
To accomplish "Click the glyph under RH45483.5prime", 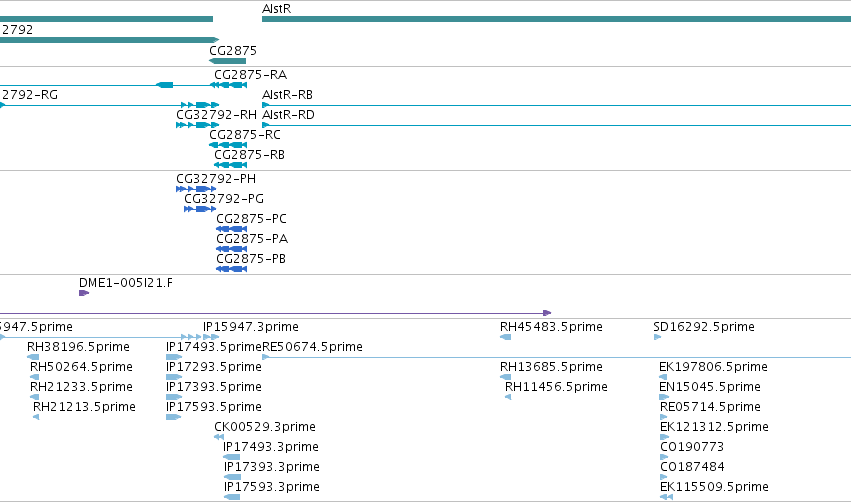I will tap(505, 337).
